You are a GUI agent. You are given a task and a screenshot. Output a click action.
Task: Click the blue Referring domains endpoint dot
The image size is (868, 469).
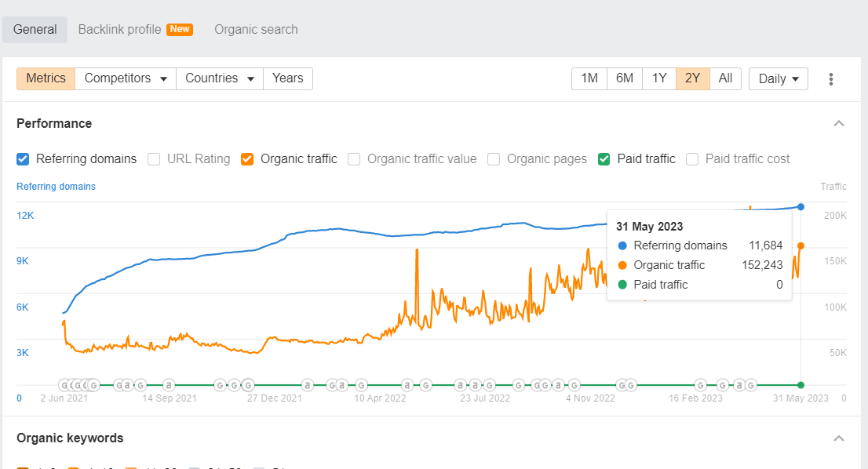click(x=801, y=207)
